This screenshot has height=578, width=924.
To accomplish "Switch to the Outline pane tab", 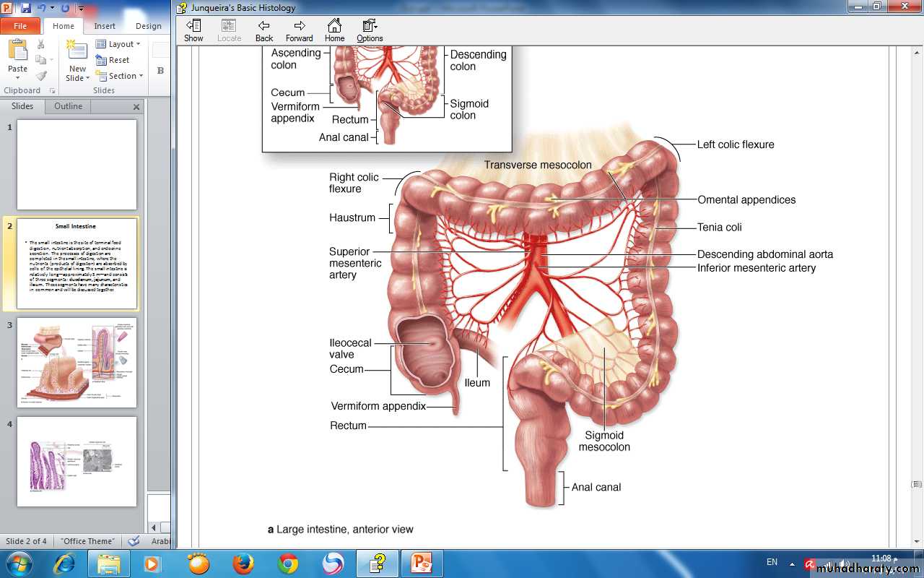I will click(x=69, y=106).
